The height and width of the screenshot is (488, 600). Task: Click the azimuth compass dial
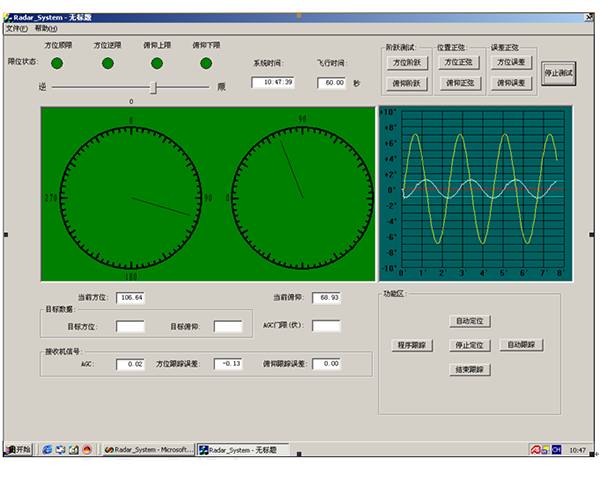131,198
